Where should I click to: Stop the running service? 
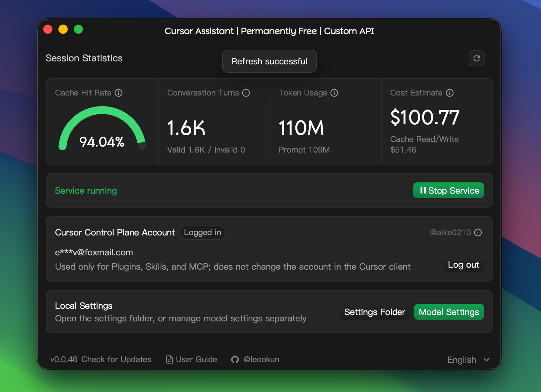(448, 190)
